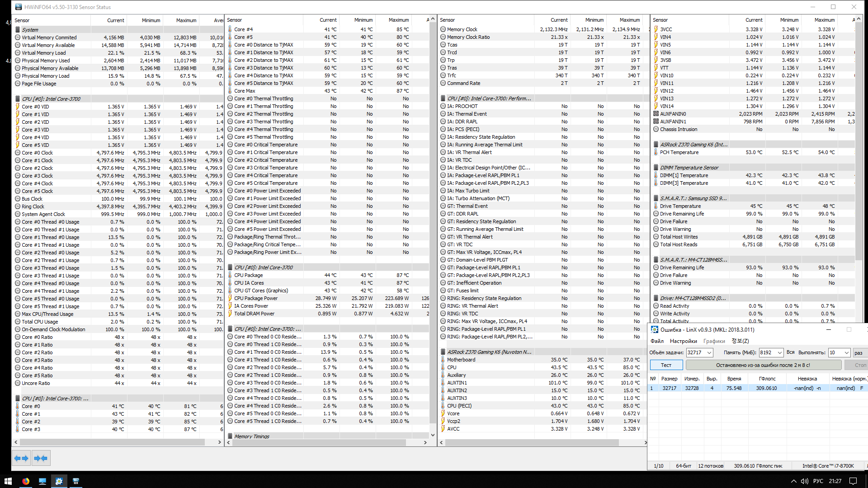Show hidden system tray icons
This screenshot has height=488, width=868.
[793, 481]
